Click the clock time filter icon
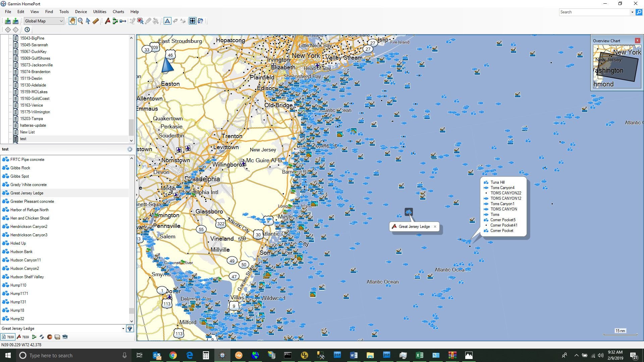 (x=27, y=30)
